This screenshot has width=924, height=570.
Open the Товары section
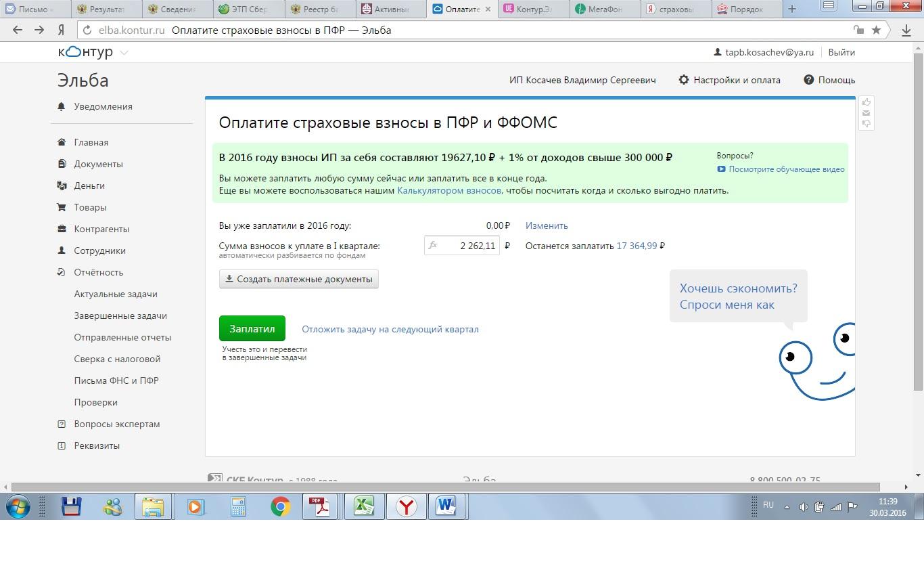[82, 207]
